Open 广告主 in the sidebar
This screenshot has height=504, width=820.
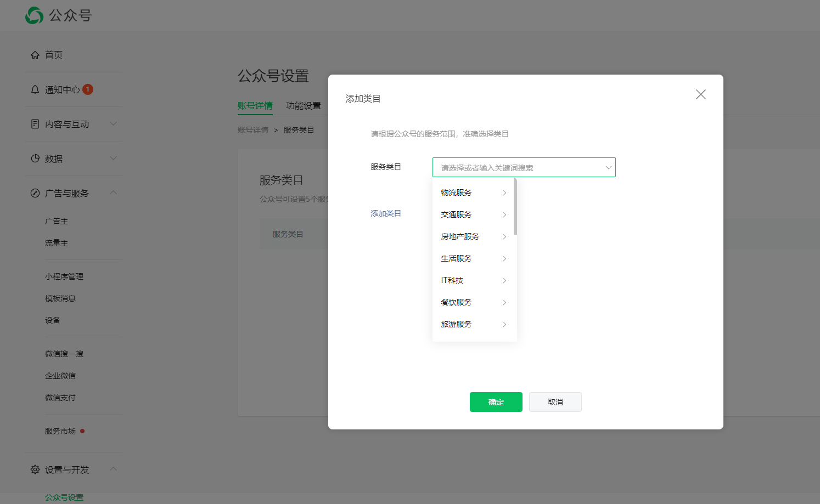57,221
